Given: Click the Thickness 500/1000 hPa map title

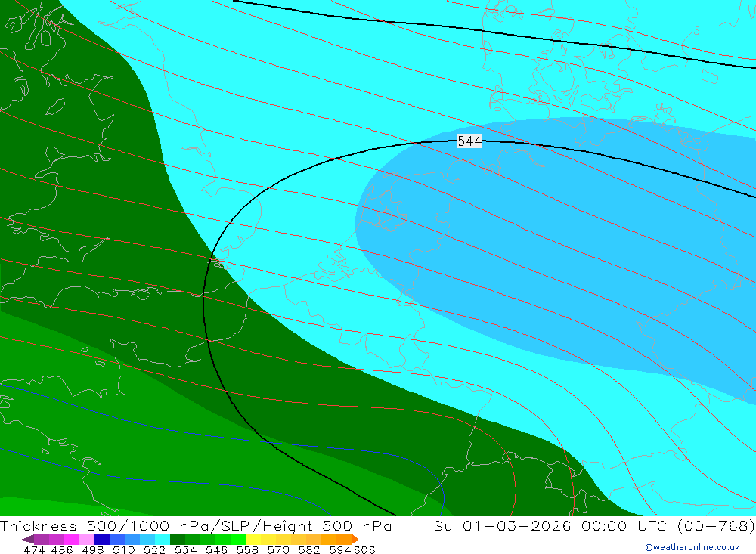Looking at the screenshot, I should click(x=196, y=525).
